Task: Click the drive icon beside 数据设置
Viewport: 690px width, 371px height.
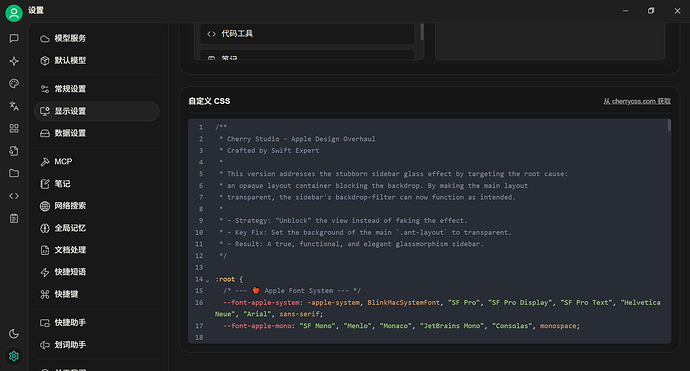Action: tap(45, 133)
